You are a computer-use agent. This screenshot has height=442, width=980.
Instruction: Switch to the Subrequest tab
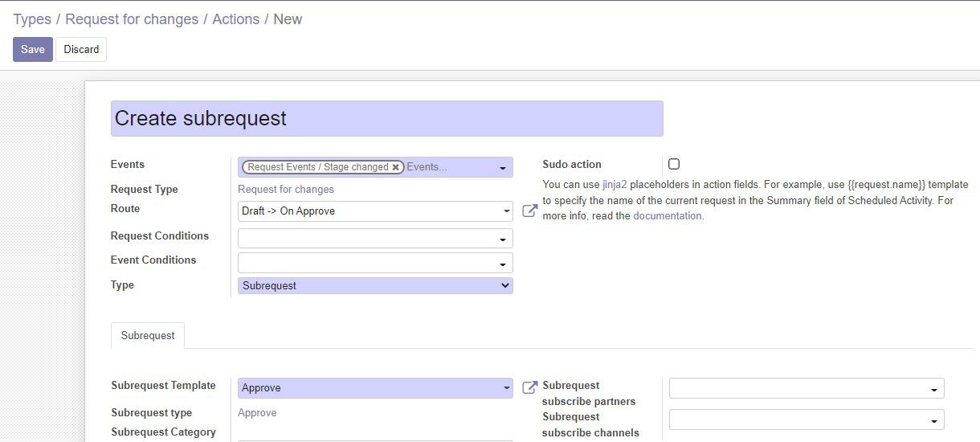(x=148, y=336)
